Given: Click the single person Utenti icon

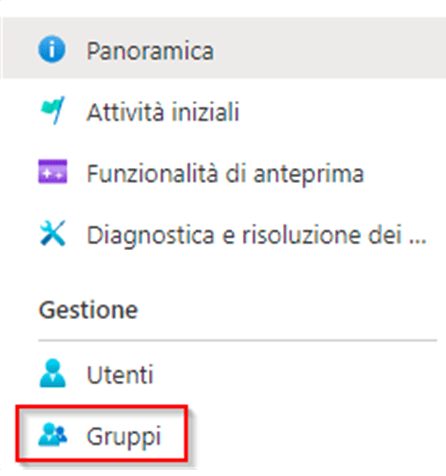Looking at the screenshot, I should pos(53,373).
